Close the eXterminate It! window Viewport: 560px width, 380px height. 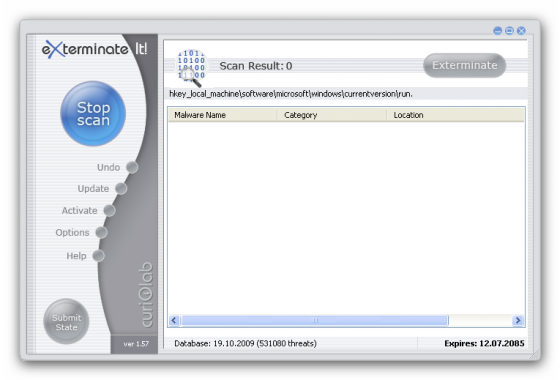pyautogui.click(x=521, y=31)
